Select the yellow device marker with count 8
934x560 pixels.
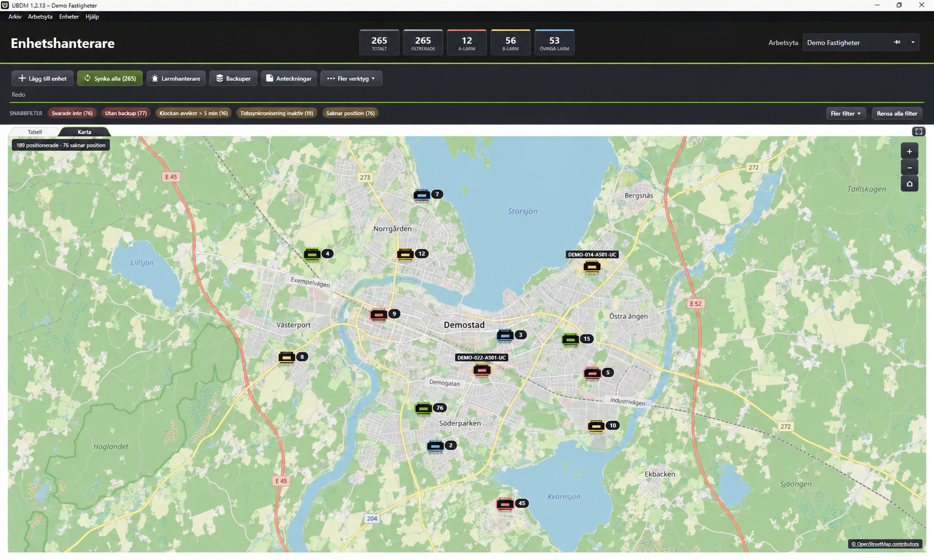coord(286,358)
